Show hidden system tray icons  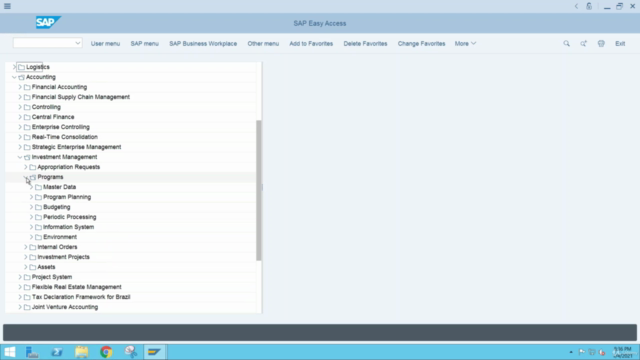[x=571, y=352]
